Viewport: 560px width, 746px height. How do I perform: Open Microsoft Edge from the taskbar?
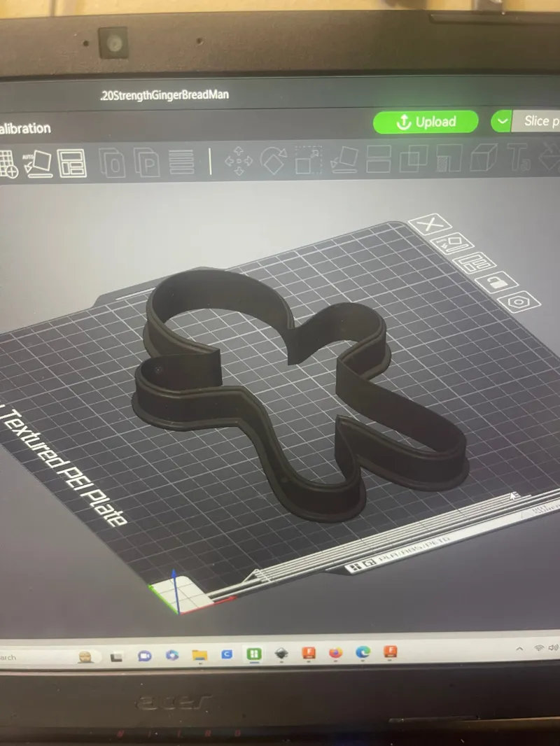363,652
